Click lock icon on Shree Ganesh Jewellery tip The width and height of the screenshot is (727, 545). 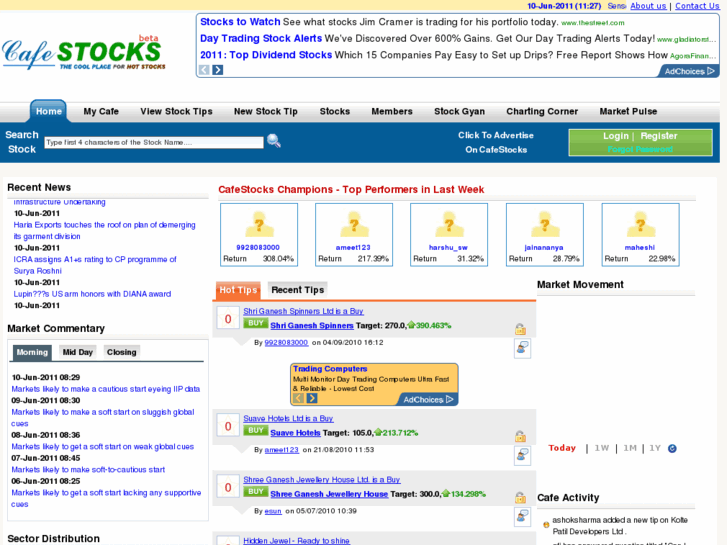pyautogui.click(x=520, y=498)
